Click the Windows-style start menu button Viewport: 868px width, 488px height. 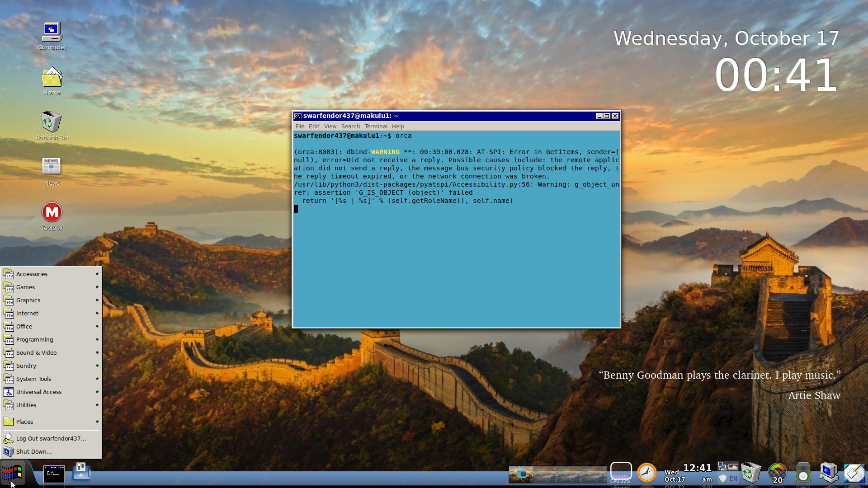pos(12,473)
